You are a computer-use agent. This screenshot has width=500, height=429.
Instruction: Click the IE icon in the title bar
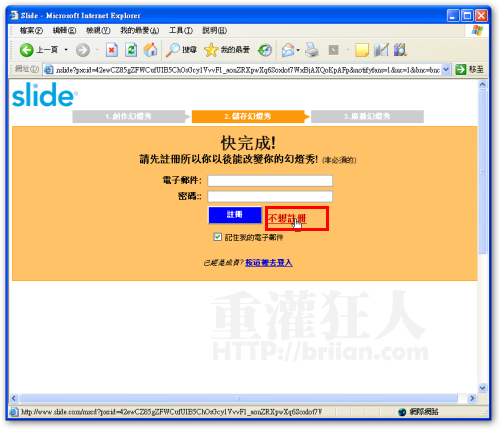14,15
